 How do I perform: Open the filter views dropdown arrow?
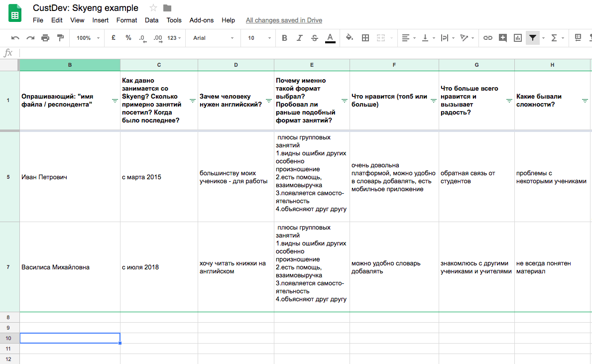click(x=543, y=38)
